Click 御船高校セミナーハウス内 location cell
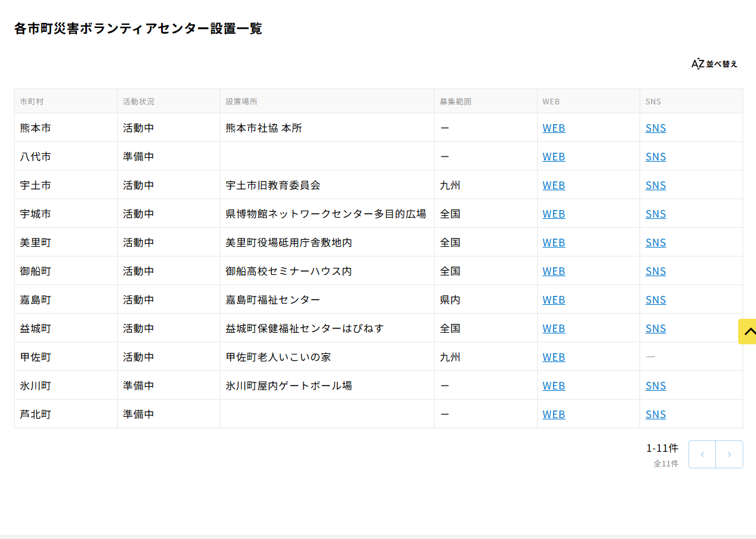The height and width of the screenshot is (539, 756). pos(327,271)
